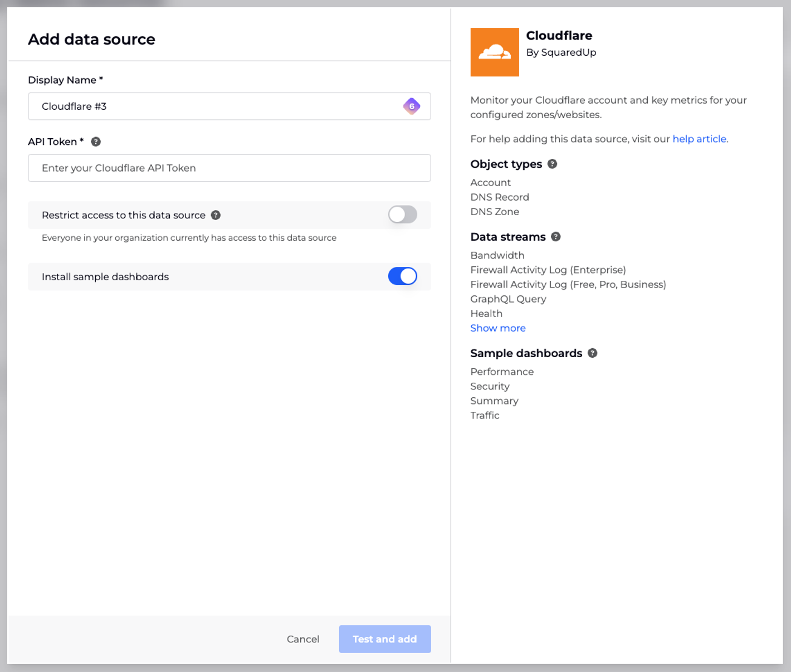The image size is (791, 672).
Task: Click the Bandwidth data stream
Action: click(497, 255)
